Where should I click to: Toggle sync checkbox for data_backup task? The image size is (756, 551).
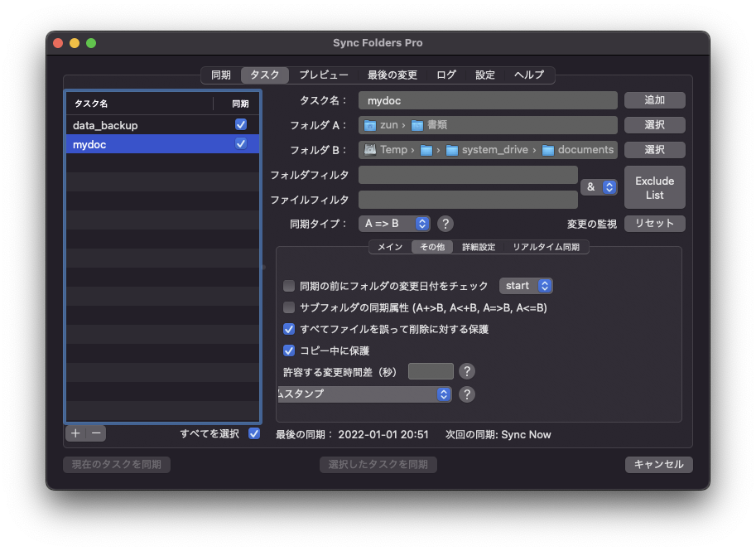241,124
